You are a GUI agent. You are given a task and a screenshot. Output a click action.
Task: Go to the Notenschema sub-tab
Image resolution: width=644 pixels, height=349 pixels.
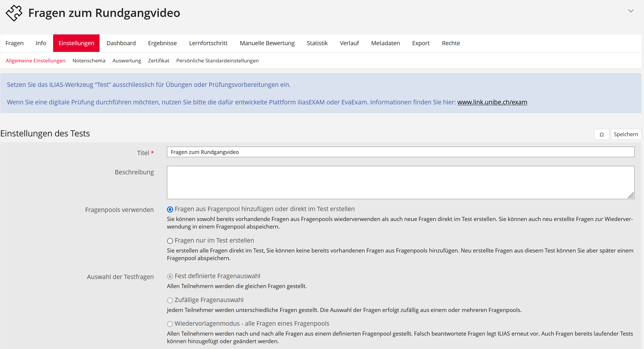(89, 61)
